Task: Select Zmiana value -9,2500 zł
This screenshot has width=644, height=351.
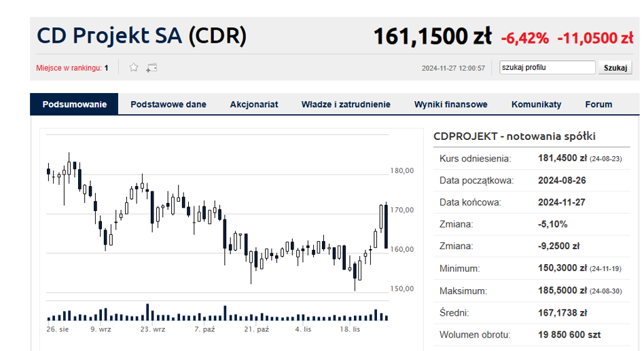Action: (x=558, y=246)
